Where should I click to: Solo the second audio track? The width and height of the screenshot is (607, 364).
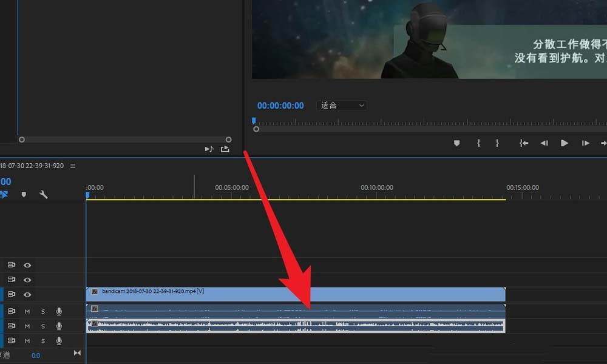(x=43, y=326)
